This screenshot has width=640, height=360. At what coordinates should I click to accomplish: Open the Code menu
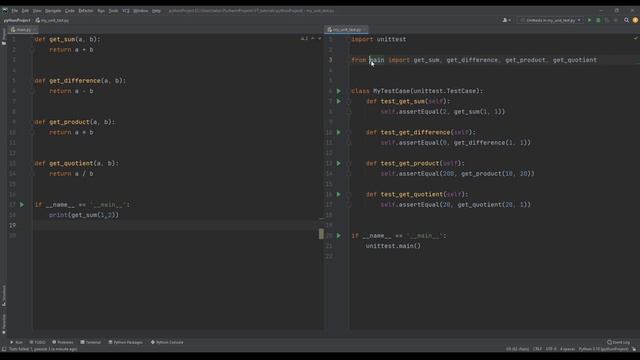pyautogui.click(x=70, y=11)
